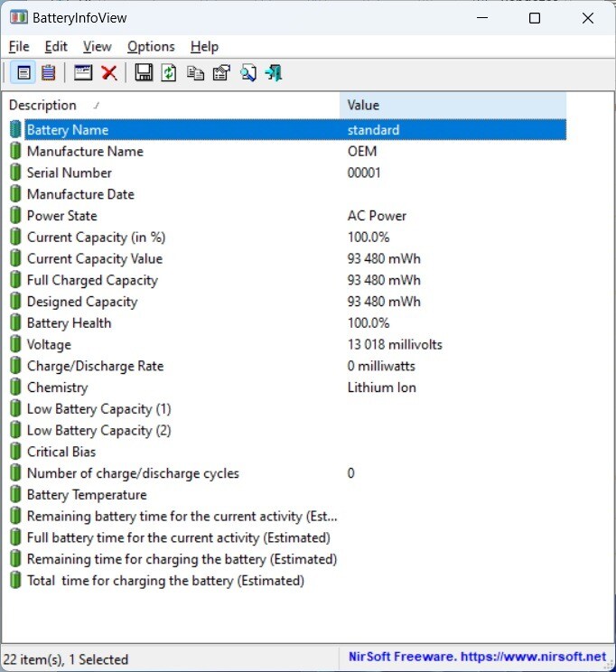Open the Help menu

pyautogui.click(x=204, y=46)
